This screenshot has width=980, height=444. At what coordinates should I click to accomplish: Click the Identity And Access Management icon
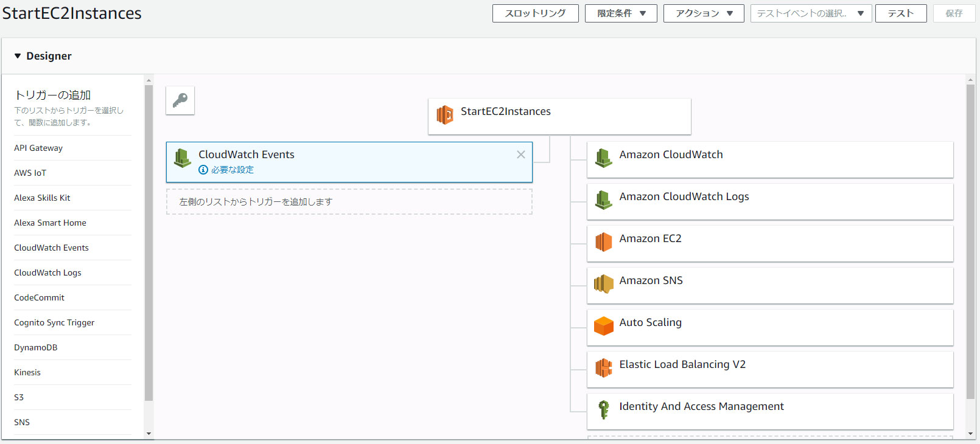tap(603, 410)
